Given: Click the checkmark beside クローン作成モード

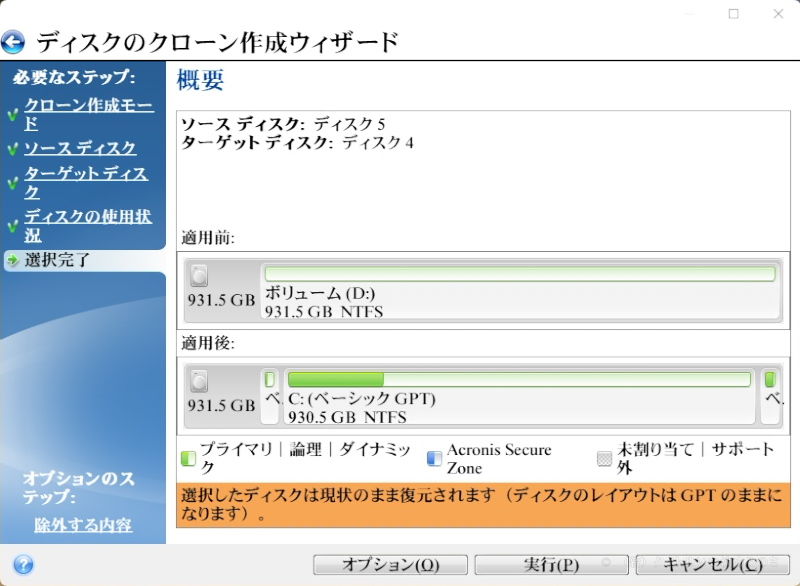Looking at the screenshot, I should click(x=13, y=114).
